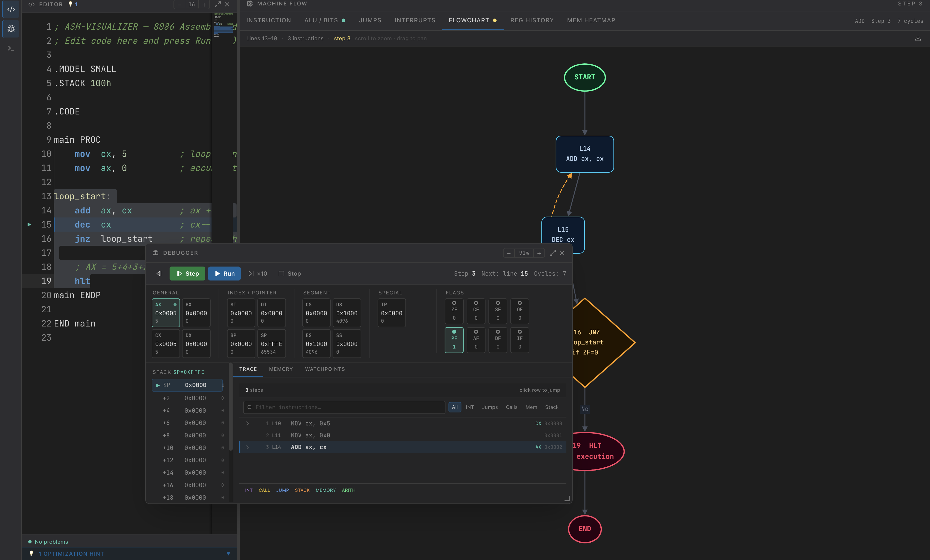Open the JUMPS tab
Screen dimensions: 930x560
tap(370, 20)
